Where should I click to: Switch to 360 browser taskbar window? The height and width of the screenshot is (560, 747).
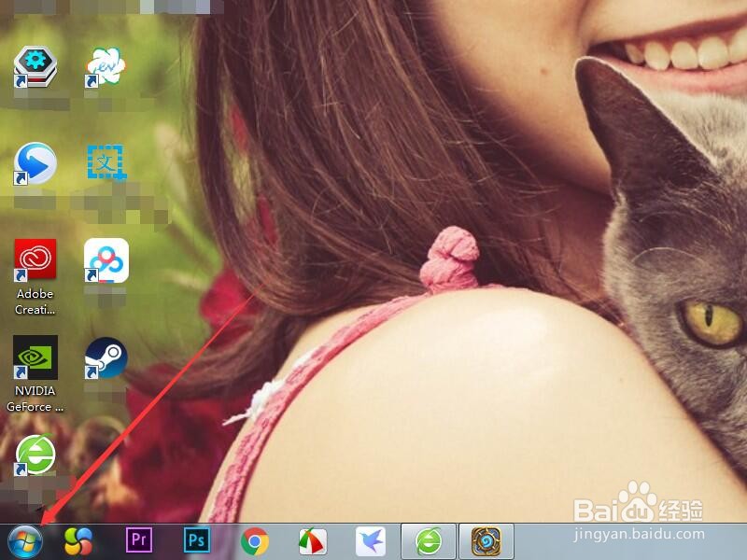[429, 541]
